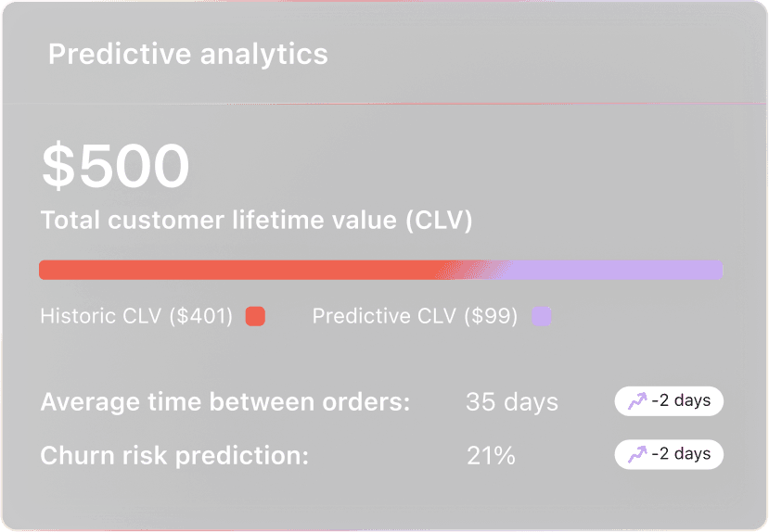Click the trend arrow icon beside average orders
769x532 pixels.
(x=637, y=401)
